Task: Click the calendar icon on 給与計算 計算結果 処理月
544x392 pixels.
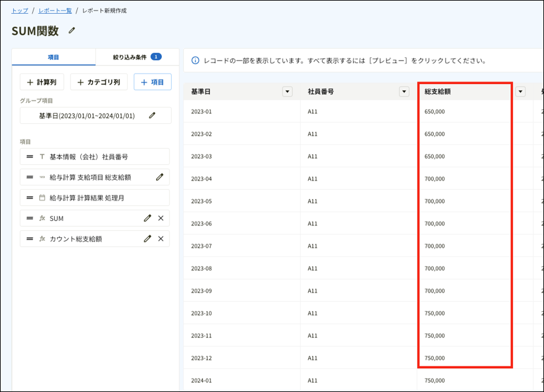Action: (x=42, y=197)
